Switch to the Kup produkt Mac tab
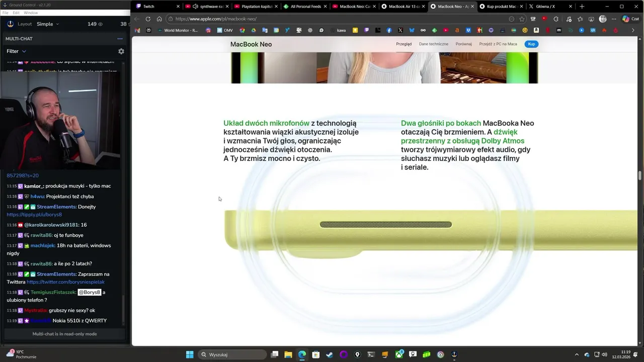Screen dimensions: 644x362 click(x=501, y=7)
